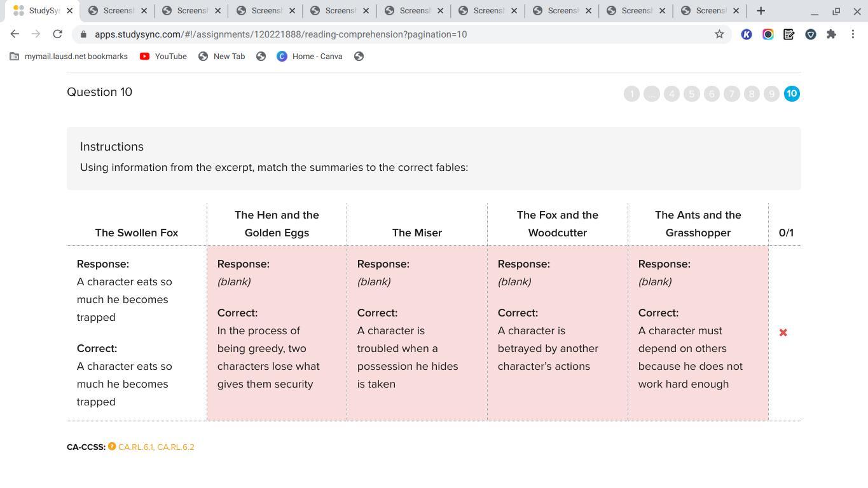Select question 4 pagination circle
The height and width of the screenshot is (488, 868).
(672, 94)
